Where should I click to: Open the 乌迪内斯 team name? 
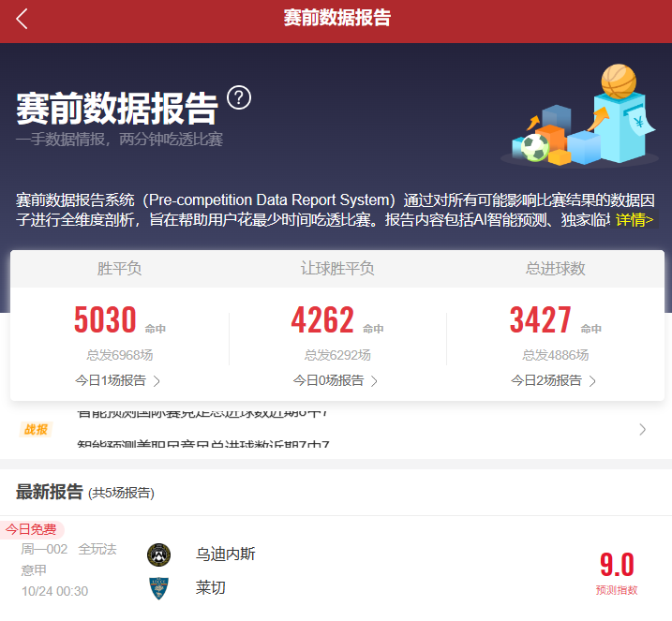coord(226,554)
